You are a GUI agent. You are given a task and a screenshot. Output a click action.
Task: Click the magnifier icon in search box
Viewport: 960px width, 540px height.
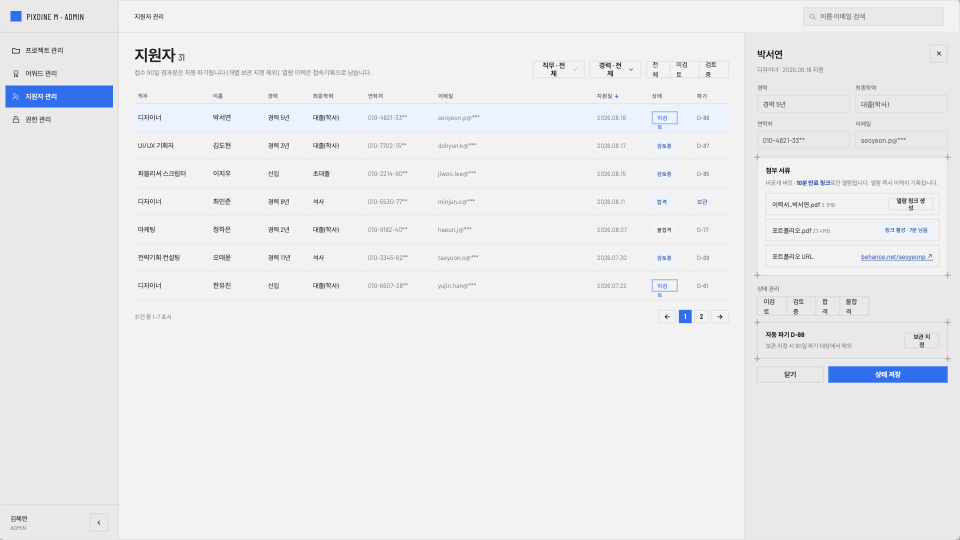[x=812, y=17]
